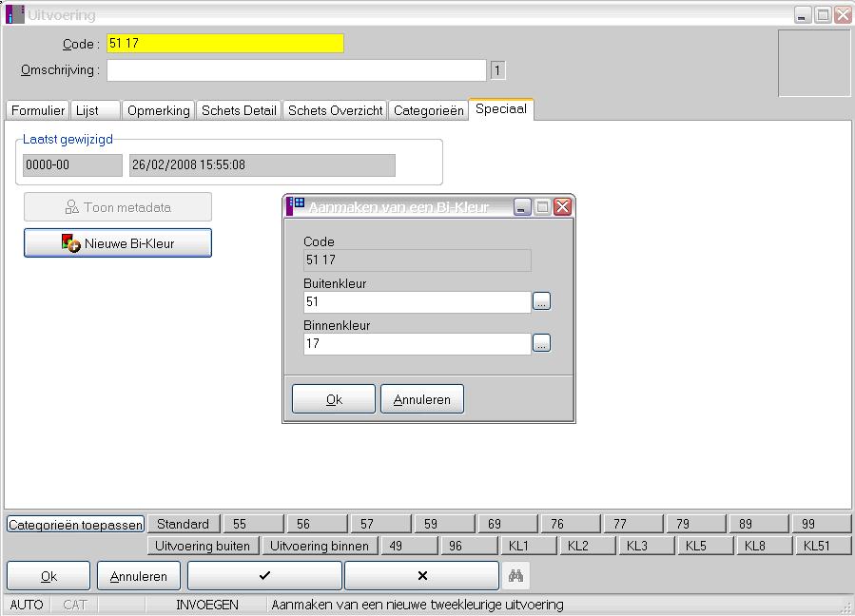Click Annuleren at bottom of Uitvoering window
Image resolution: width=855 pixels, height=616 pixels.
(x=139, y=576)
